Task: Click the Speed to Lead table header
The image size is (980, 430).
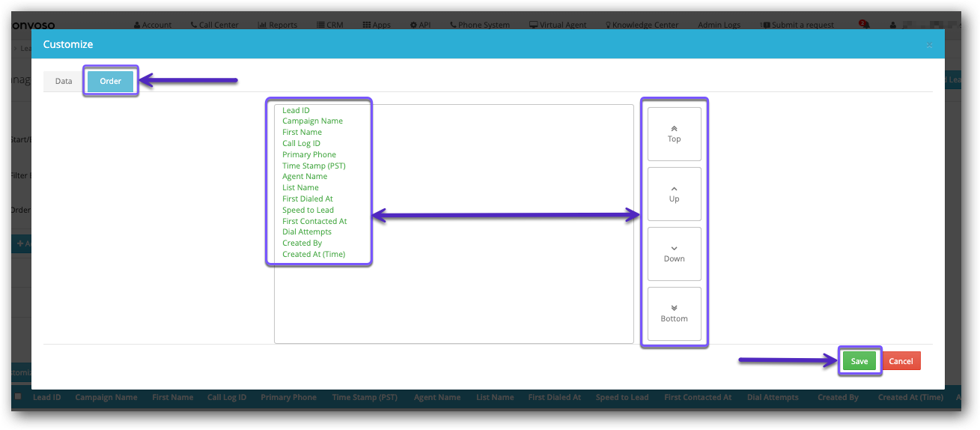Action: [622, 397]
